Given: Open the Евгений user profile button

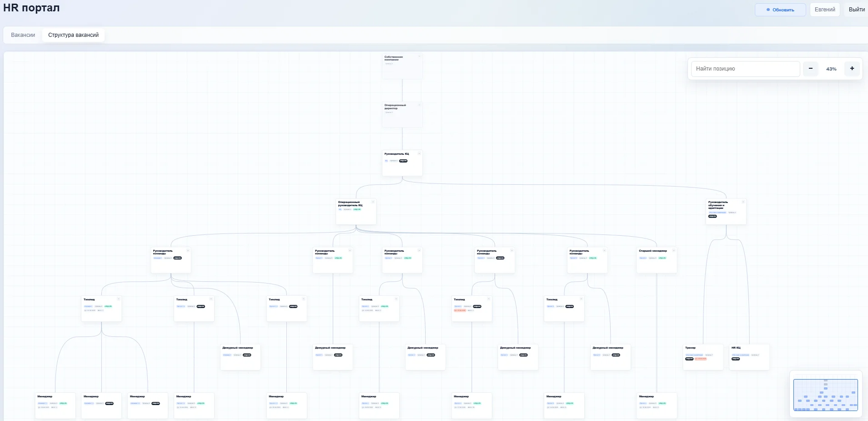Looking at the screenshot, I should [x=825, y=10].
